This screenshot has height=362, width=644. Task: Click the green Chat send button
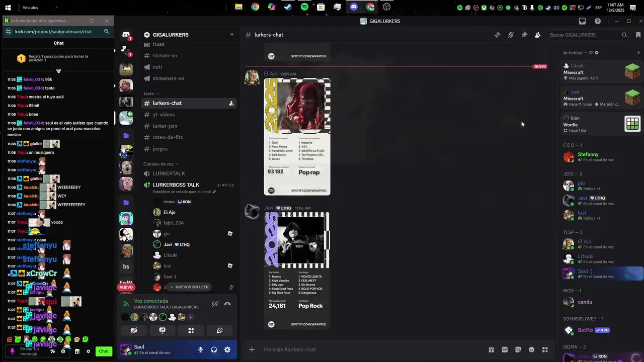click(x=104, y=351)
